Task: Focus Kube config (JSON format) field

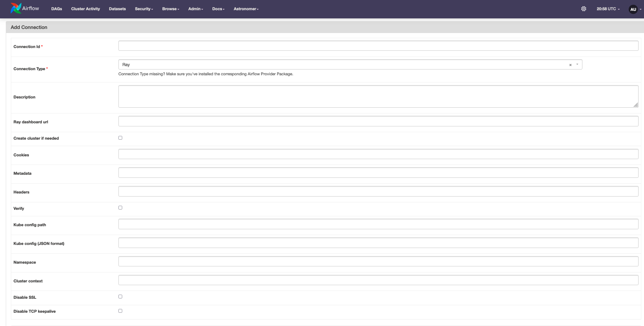Action: pos(378,243)
